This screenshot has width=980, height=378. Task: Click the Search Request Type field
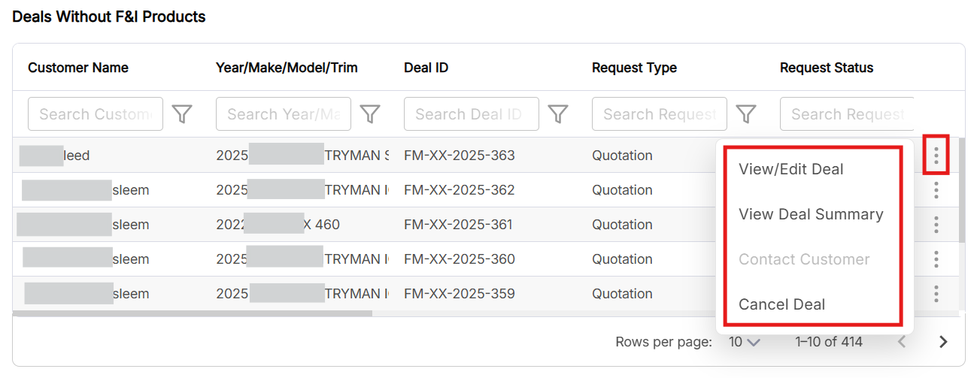click(659, 114)
